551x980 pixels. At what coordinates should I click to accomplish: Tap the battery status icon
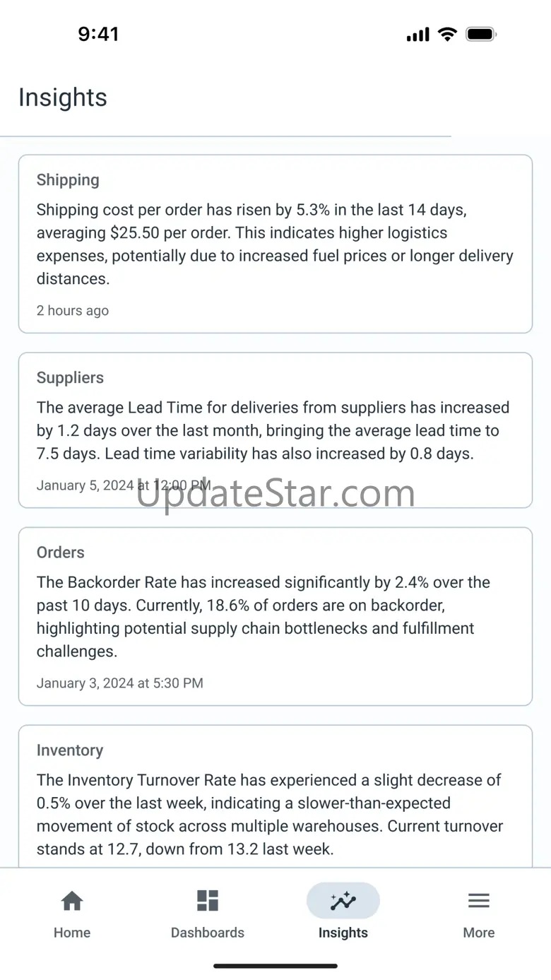(x=482, y=34)
